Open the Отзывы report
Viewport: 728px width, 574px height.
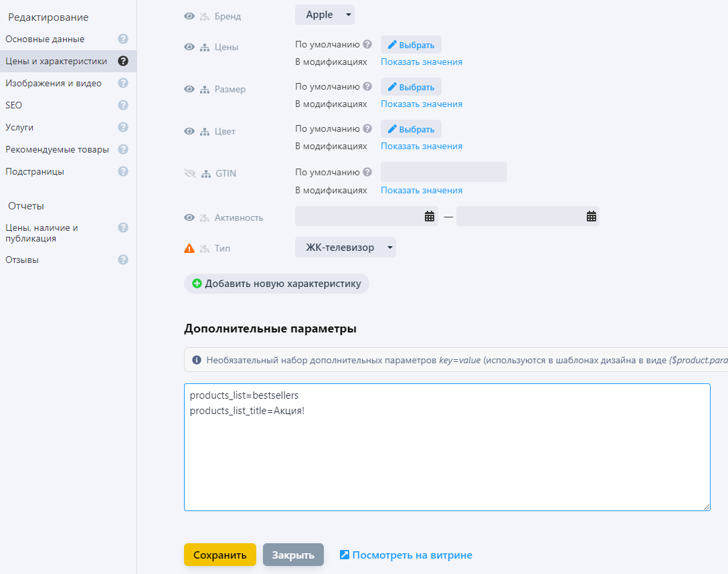22,260
